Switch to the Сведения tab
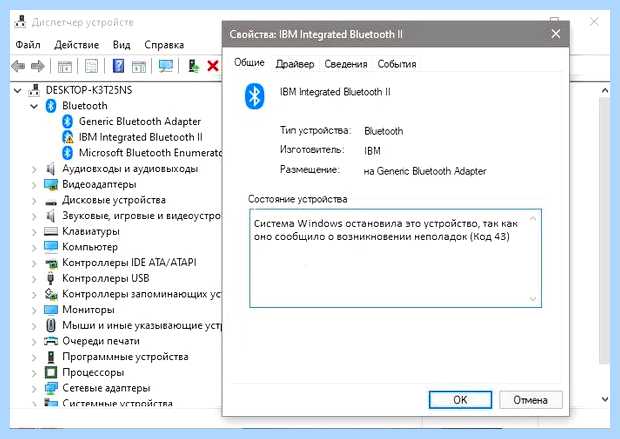 (346, 64)
